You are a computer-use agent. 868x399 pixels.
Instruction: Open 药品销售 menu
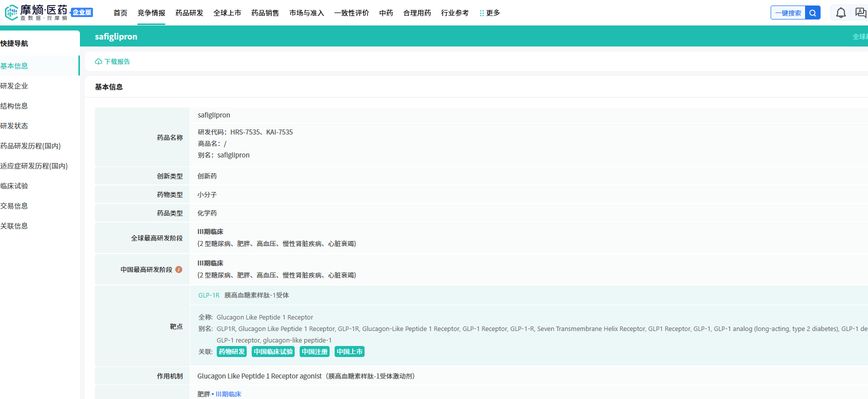pos(265,13)
